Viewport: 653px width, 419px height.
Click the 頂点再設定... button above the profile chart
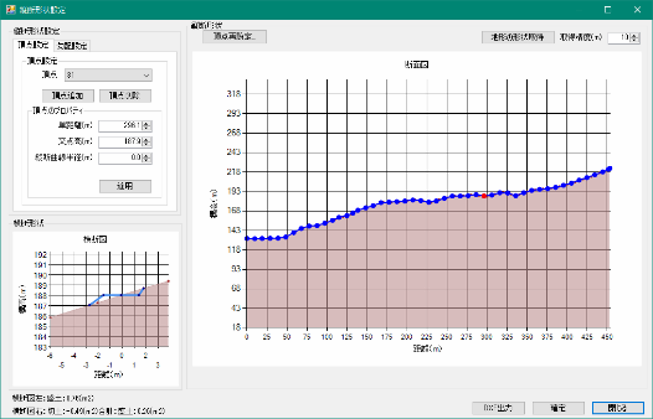pos(234,37)
